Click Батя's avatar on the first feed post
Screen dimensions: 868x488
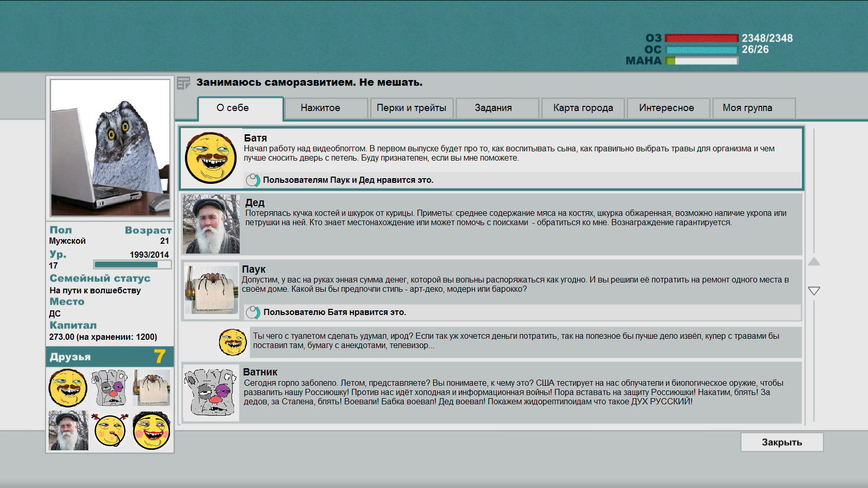tap(211, 158)
